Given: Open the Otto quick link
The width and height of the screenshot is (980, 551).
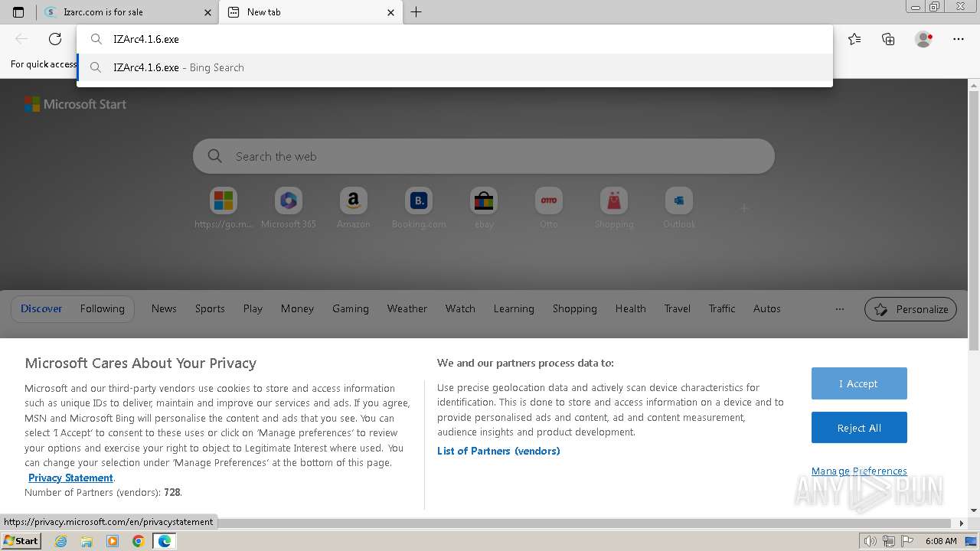Looking at the screenshot, I should (x=549, y=208).
